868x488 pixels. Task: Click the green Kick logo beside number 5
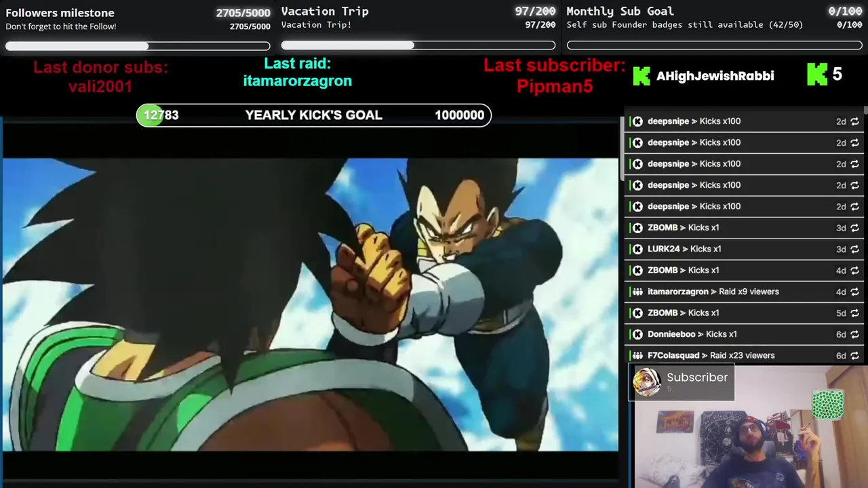pos(817,75)
